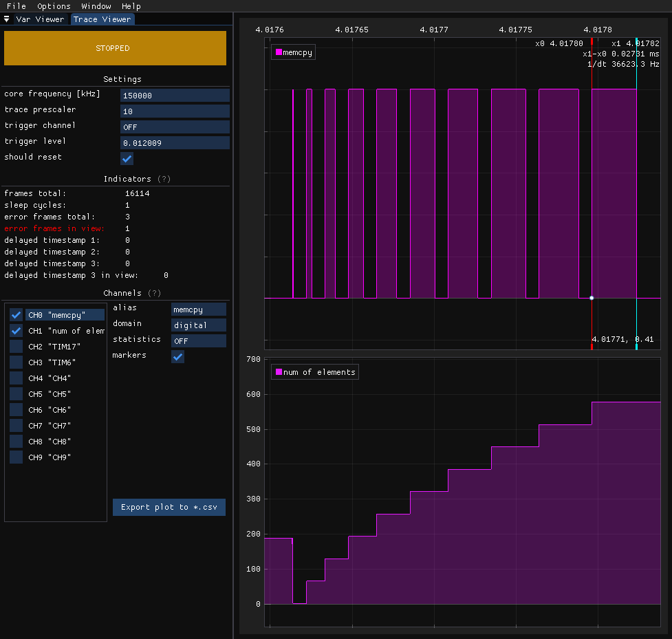Click the core frequency input field

pyautogui.click(x=175, y=96)
